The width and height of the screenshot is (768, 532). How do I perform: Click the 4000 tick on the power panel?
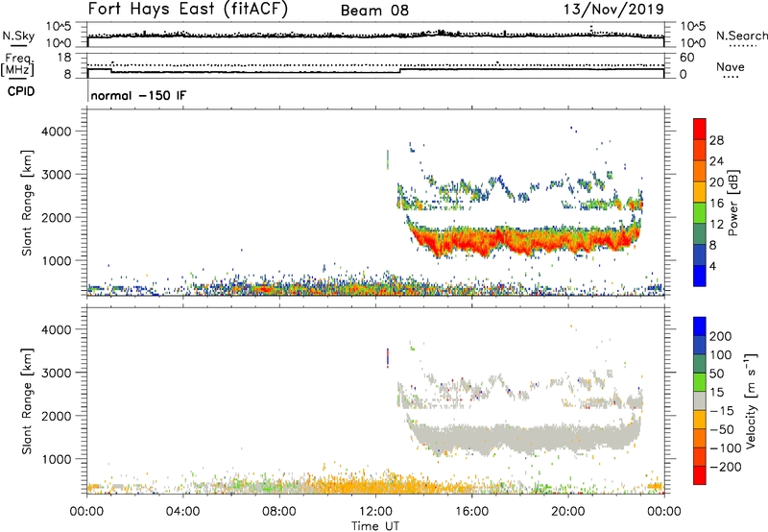pyautogui.click(x=56, y=132)
